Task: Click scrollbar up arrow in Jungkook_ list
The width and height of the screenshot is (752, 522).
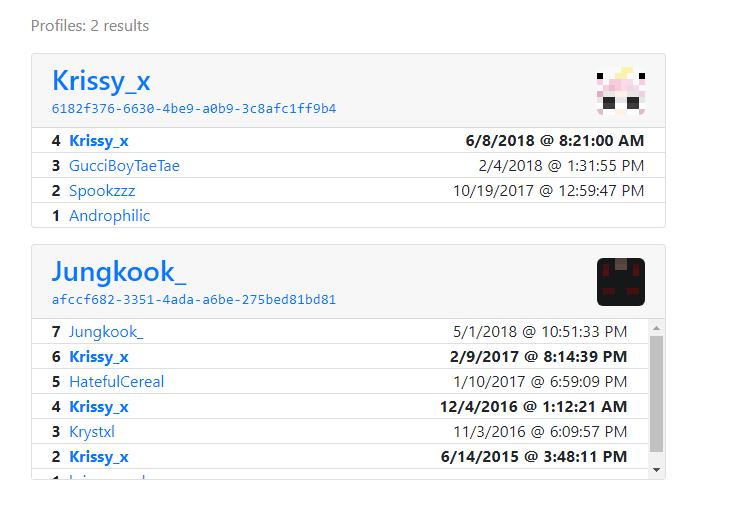Action: coord(656,327)
